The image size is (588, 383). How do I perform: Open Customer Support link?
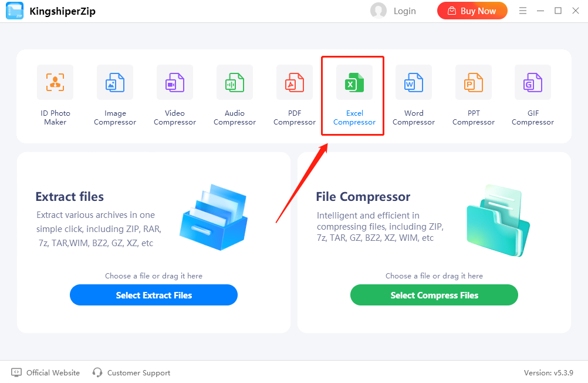131,372
